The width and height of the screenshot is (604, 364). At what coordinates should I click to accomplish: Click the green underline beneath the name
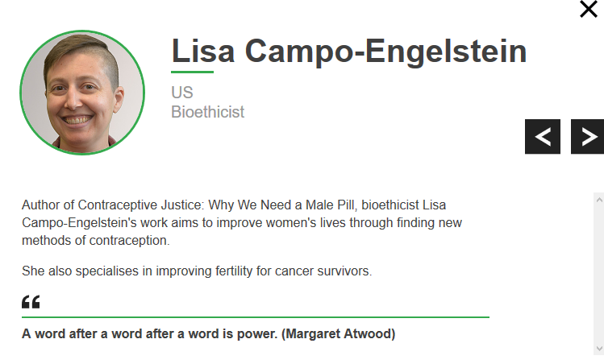pos(192,72)
